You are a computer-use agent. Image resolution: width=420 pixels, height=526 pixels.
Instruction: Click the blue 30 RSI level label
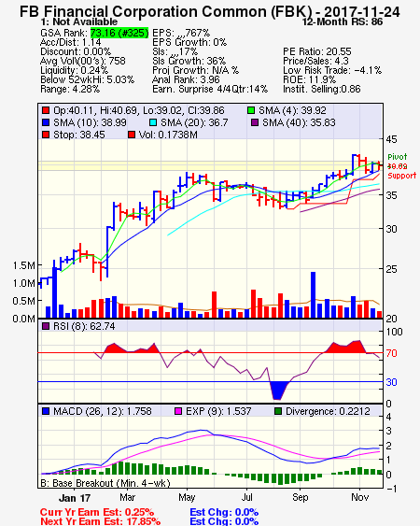coord(391,382)
